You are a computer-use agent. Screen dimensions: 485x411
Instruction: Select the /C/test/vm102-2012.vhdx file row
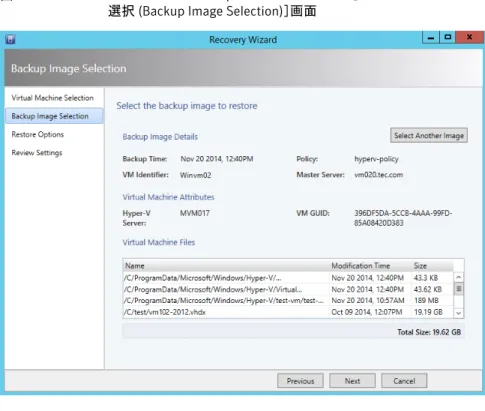pos(288,312)
